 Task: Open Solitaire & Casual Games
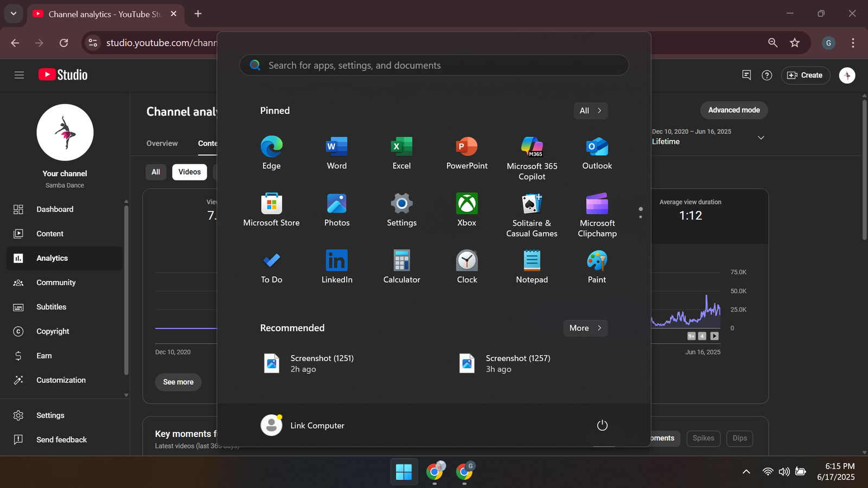tap(532, 215)
